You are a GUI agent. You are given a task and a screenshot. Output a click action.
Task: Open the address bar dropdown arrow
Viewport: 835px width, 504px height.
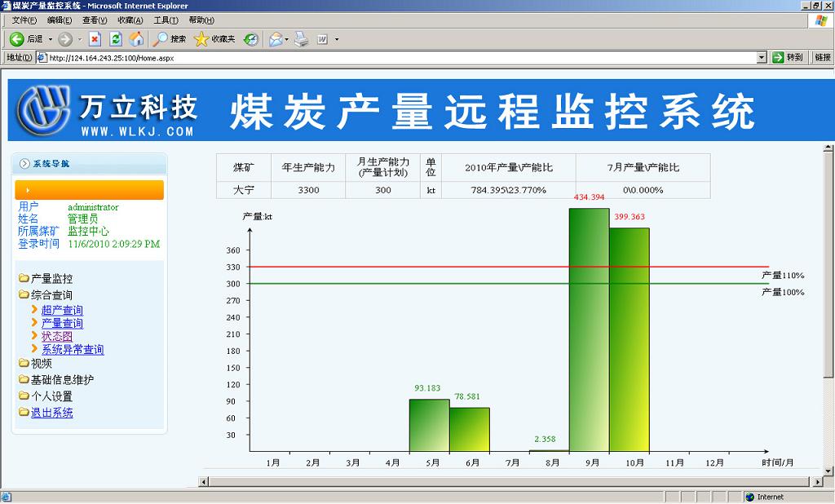[x=762, y=57]
